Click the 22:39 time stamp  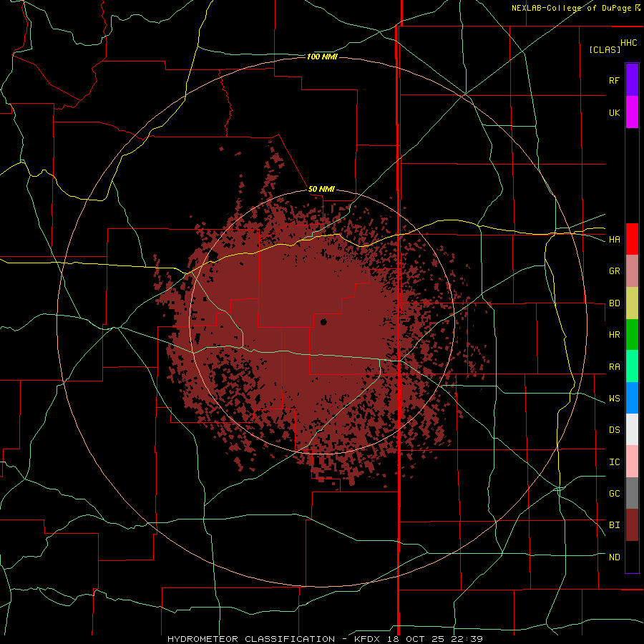(x=466, y=639)
